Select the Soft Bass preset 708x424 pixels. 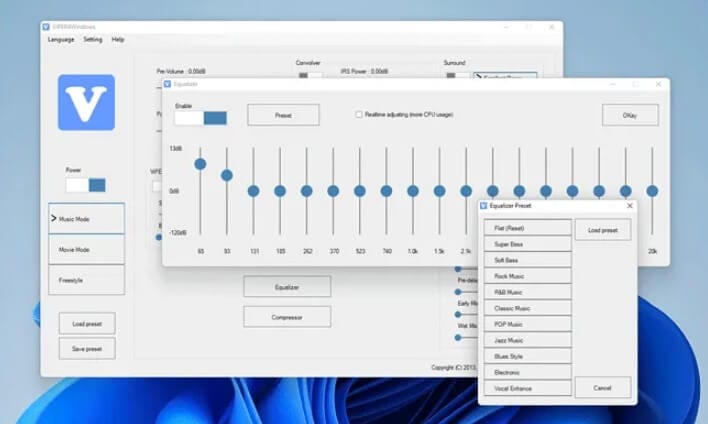click(527, 260)
